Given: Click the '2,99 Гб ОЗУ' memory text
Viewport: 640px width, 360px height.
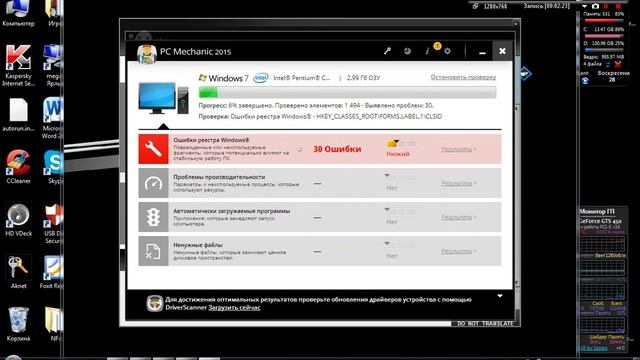Looking at the screenshot, I should tap(363, 78).
